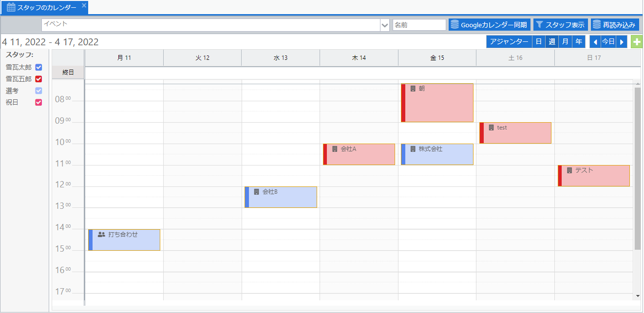
Task: Click the 雪瓦五郎 staff name
Action: point(19,79)
